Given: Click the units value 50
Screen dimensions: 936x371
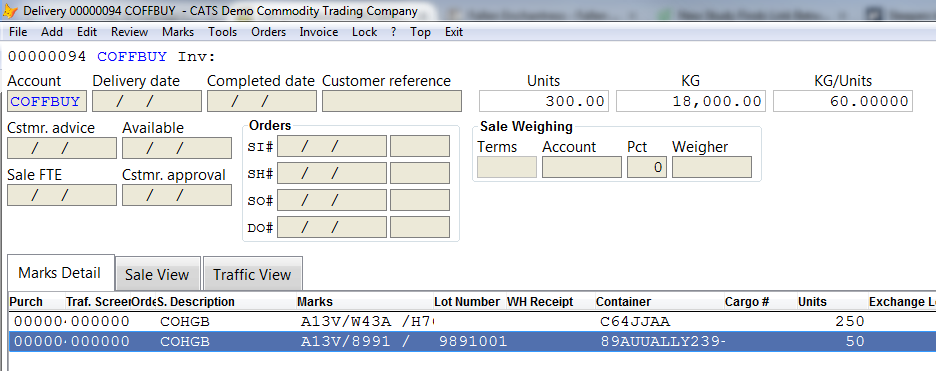Looking at the screenshot, I should pyautogui.click(x=855, y=342).
